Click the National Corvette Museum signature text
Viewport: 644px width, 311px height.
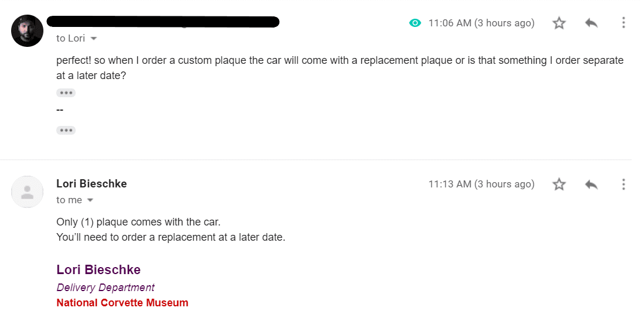tap(122, 303)
